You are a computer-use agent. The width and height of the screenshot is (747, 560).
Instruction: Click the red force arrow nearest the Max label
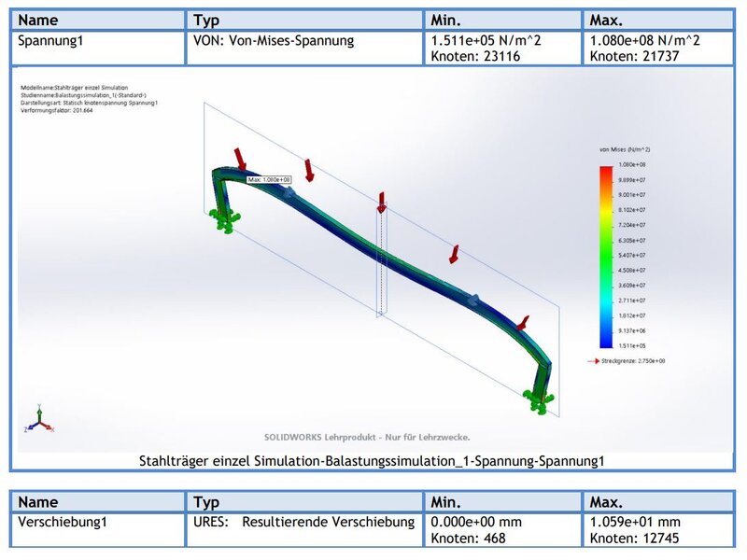tap(241, 157)
